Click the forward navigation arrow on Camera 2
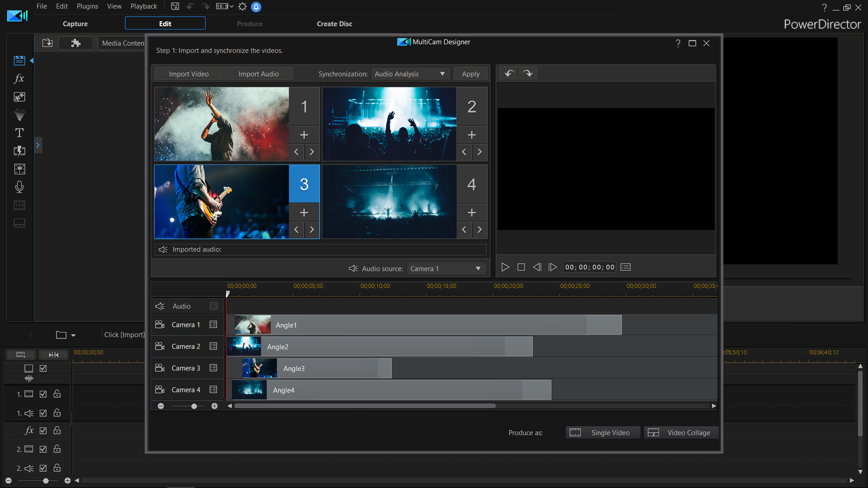The width and height of the screenshot is (868, 488). [480, 153]
